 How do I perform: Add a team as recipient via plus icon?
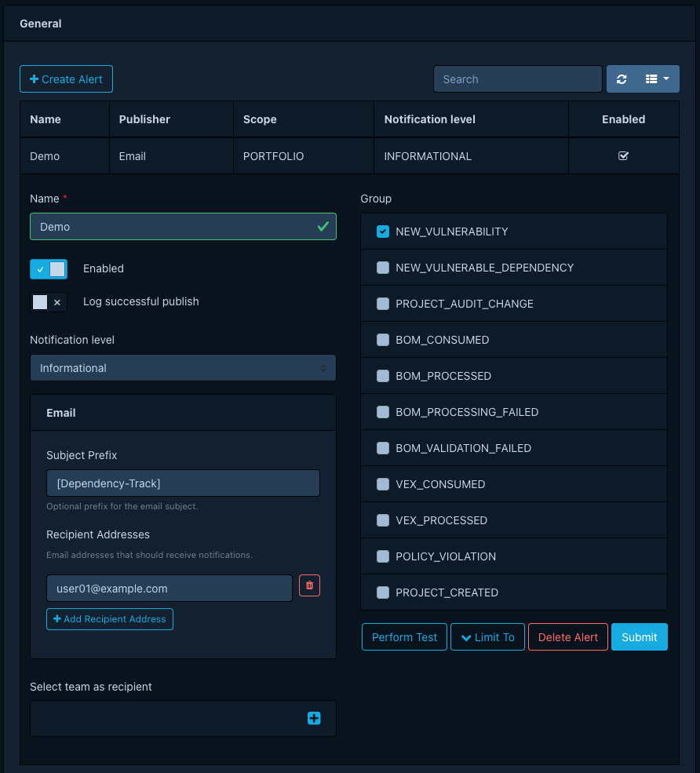314,718
